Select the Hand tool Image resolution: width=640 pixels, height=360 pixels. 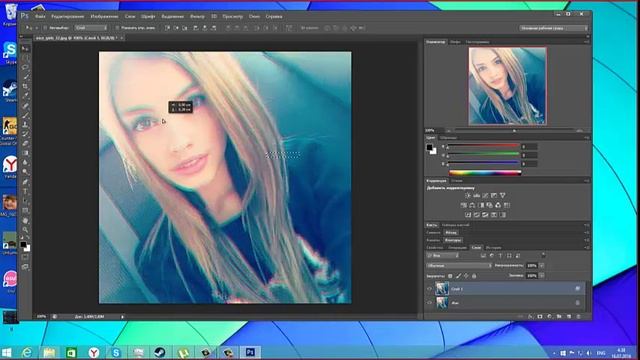pyautogui.click(x=25, y=220)
